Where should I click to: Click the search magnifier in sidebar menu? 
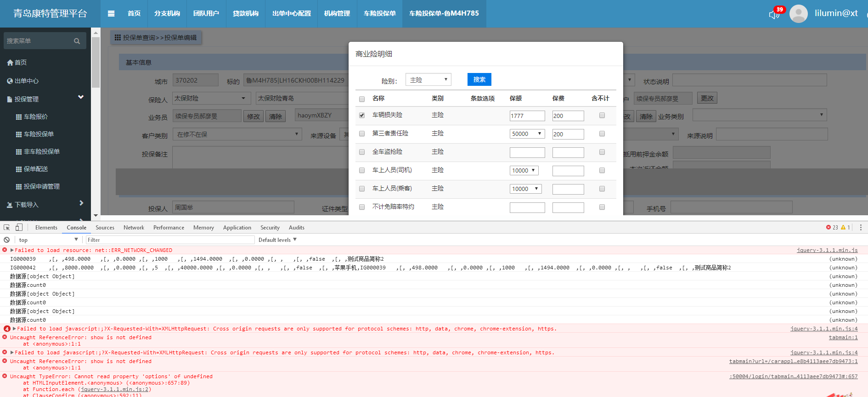(77, 41)
